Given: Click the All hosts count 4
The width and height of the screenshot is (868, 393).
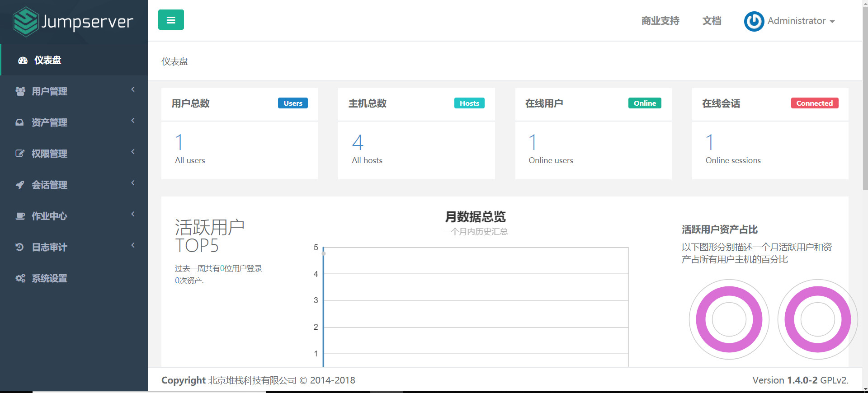Looking at the screenshot, I should click(358, 142).
